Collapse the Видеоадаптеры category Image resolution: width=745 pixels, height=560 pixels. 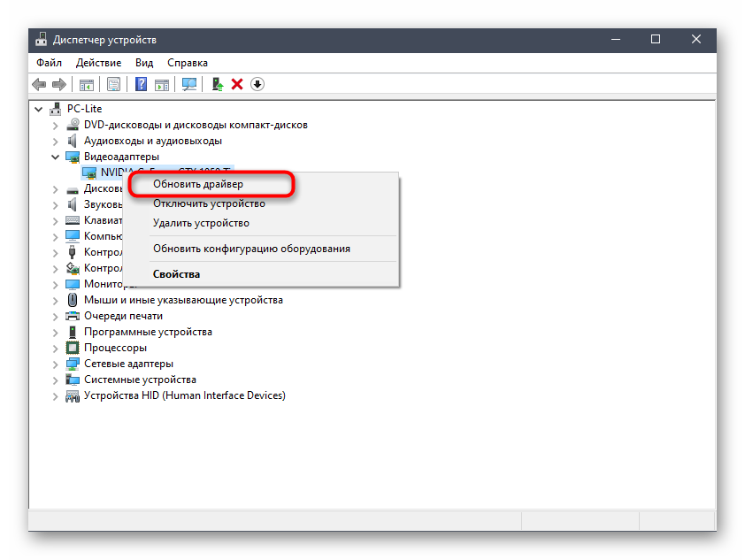[56, 157]
